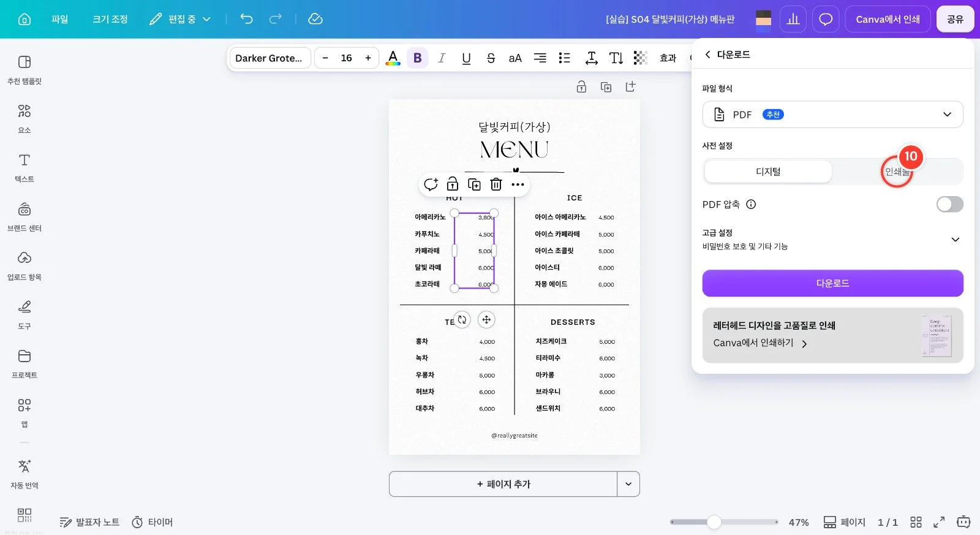Viewport: 980px width, 535px height.
Task: Open the 발표자 노트 panel
Action: (89, 522)
